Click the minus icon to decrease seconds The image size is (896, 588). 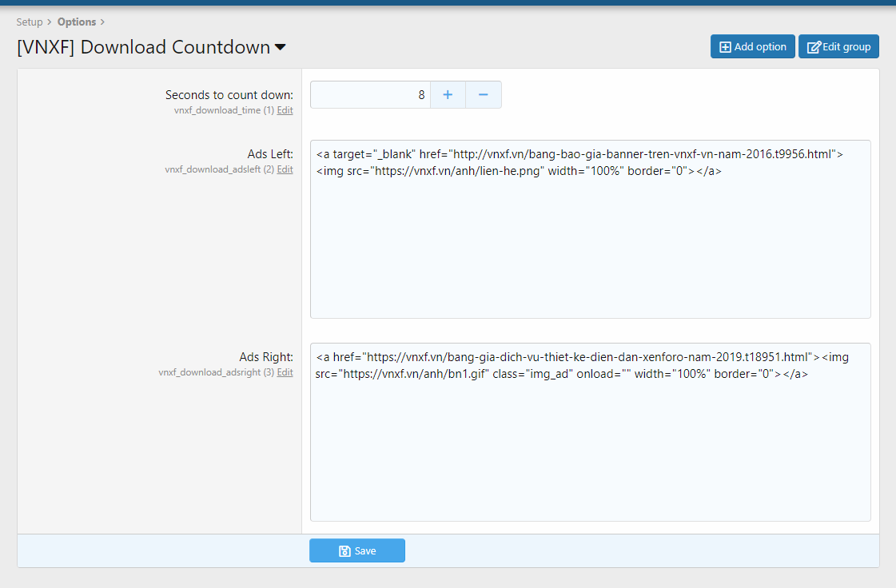pos(483,95)
